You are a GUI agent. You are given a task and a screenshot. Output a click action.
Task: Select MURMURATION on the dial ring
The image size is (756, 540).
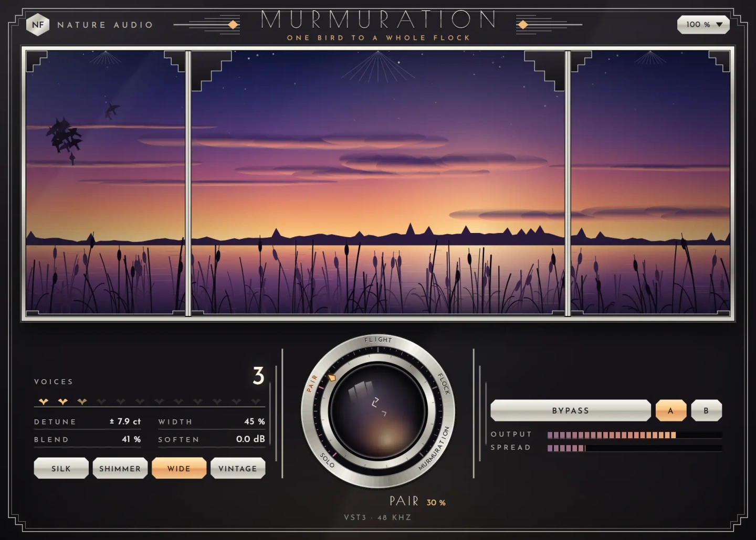pos(434,448)
